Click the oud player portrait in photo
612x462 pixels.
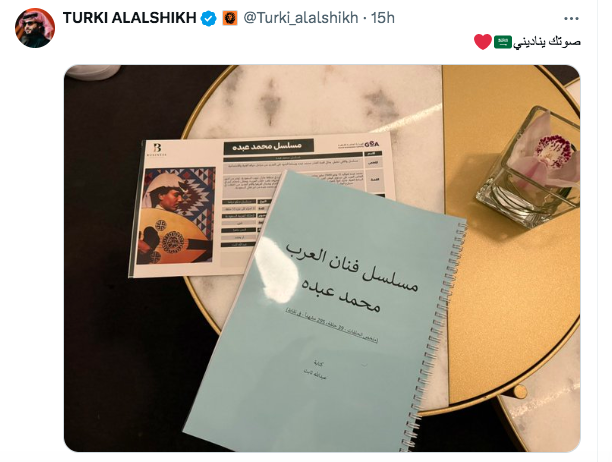pyautogui.click(x=176, y=216)
